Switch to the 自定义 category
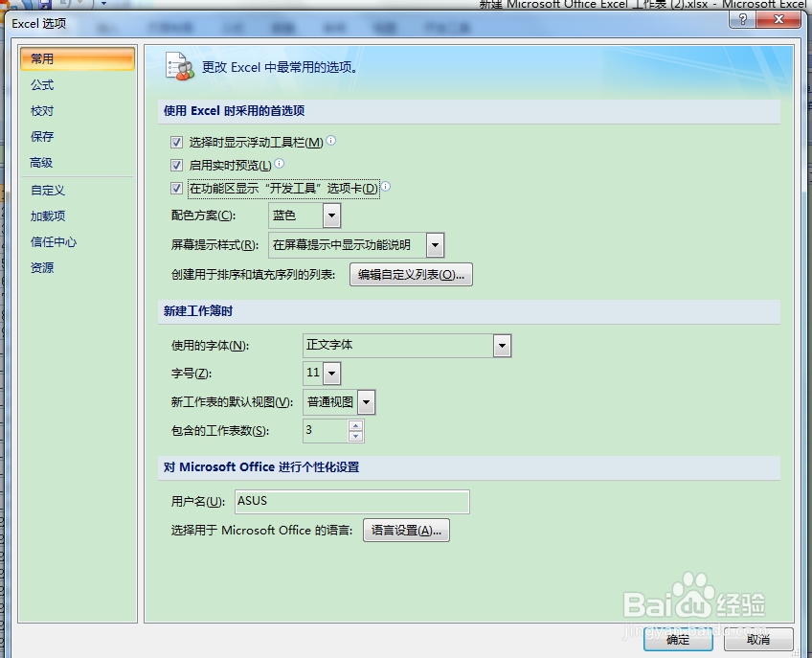The image size is (812, 658). click(78, 191)
